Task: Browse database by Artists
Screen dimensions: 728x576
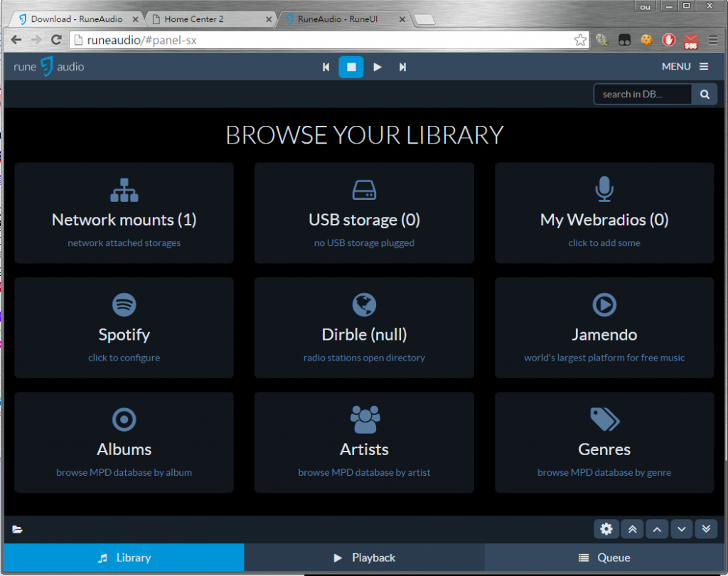Action: point(364,442)
